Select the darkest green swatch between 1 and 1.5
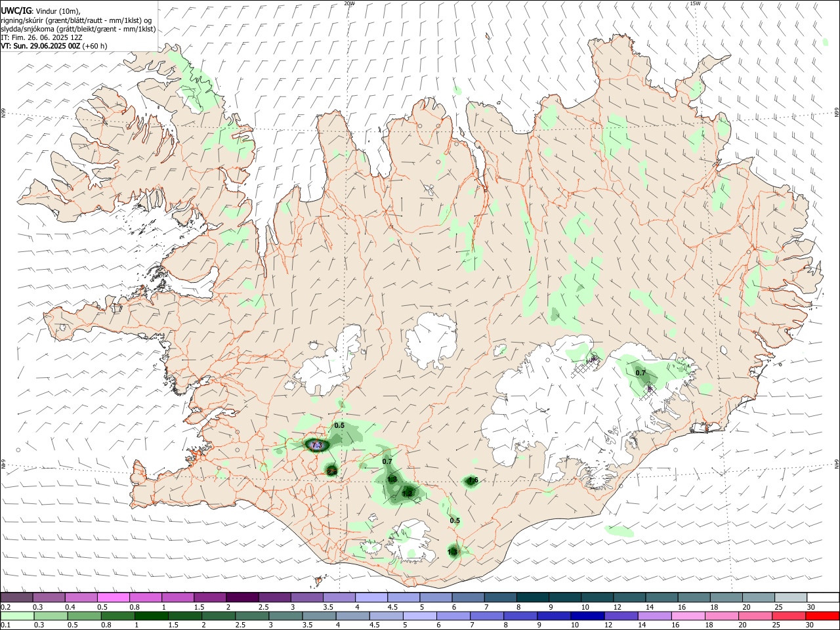Viewport: 840px width, 630px height. pyautogui.click(x=152, y=616)
